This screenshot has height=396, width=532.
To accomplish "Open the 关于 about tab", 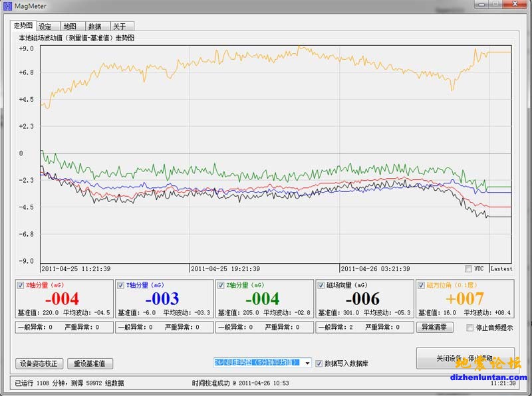I will point(120,27).
